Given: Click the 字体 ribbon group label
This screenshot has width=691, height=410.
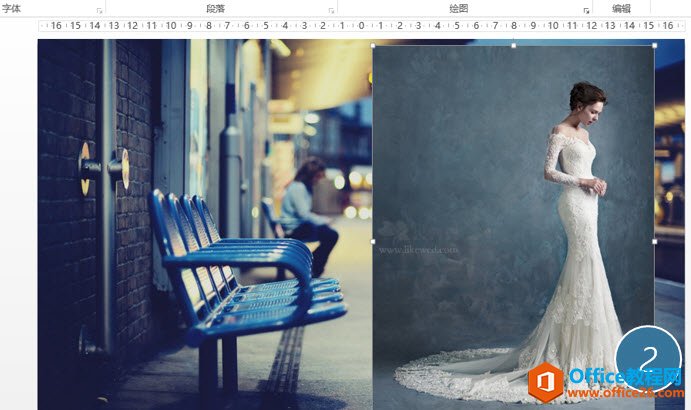Looking at the screenshot, I should pyautogui.click(x=12, y=8).
